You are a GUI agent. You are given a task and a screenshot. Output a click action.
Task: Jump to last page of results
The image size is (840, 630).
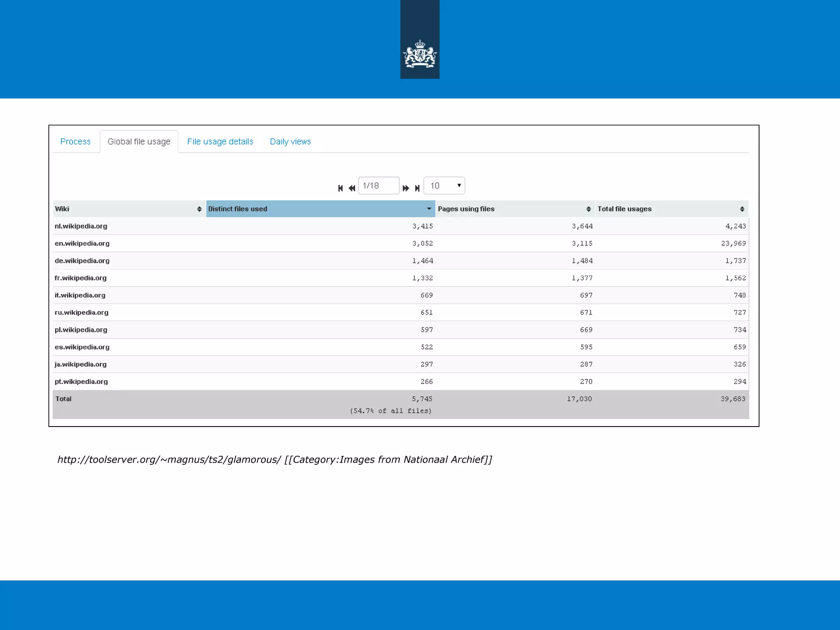417,188
